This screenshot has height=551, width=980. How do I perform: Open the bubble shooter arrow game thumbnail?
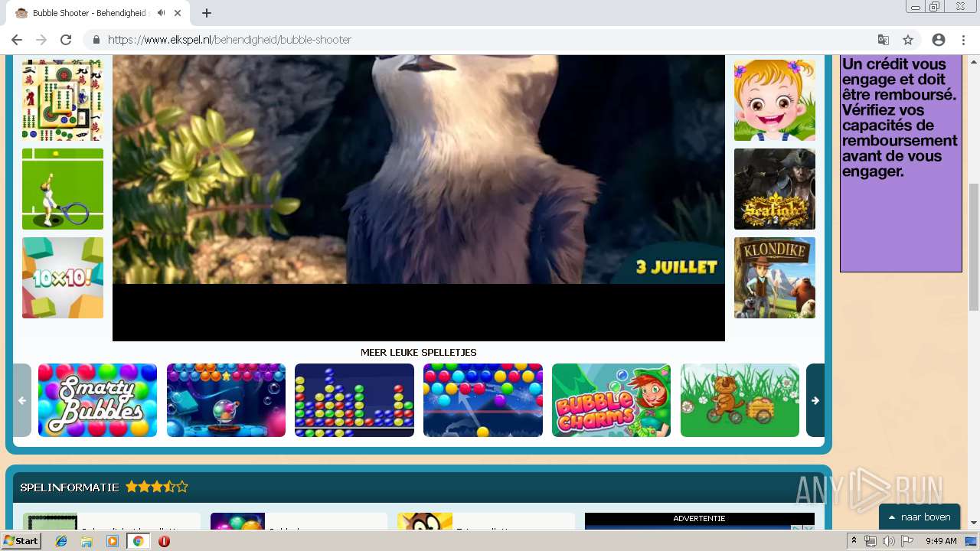[x=483, y=400]
